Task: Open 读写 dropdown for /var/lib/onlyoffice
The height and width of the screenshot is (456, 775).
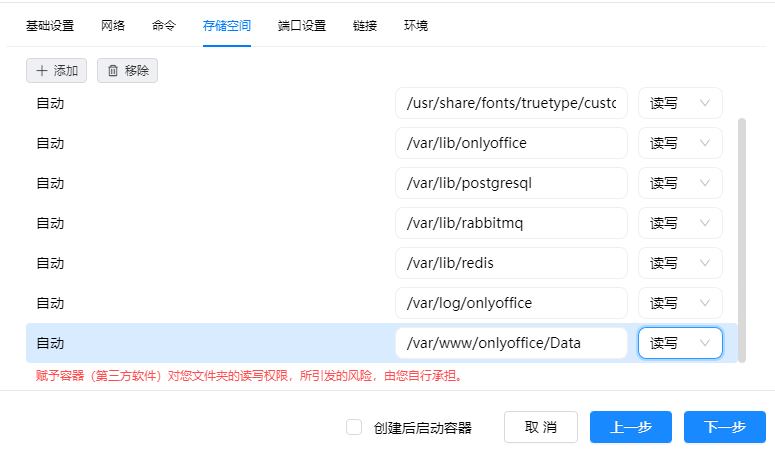Action: [x=680, y=143]
